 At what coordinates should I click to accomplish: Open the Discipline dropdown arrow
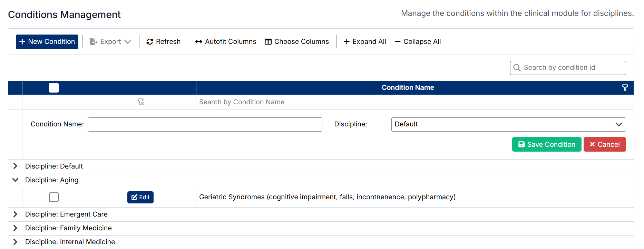(x=618, y=124)
